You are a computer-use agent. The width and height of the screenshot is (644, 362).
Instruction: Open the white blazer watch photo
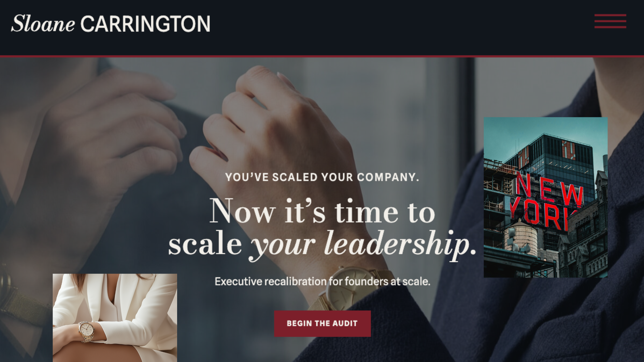115,318
